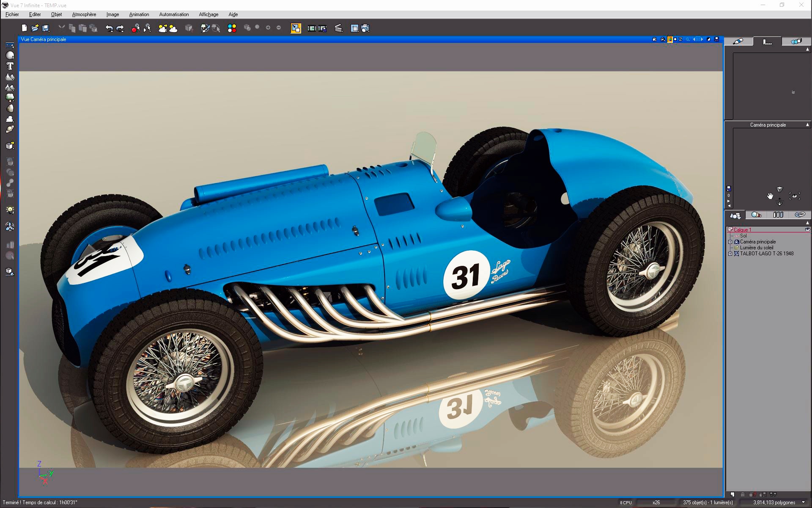
Task: Select render area icon
Action: pos(354,28)
